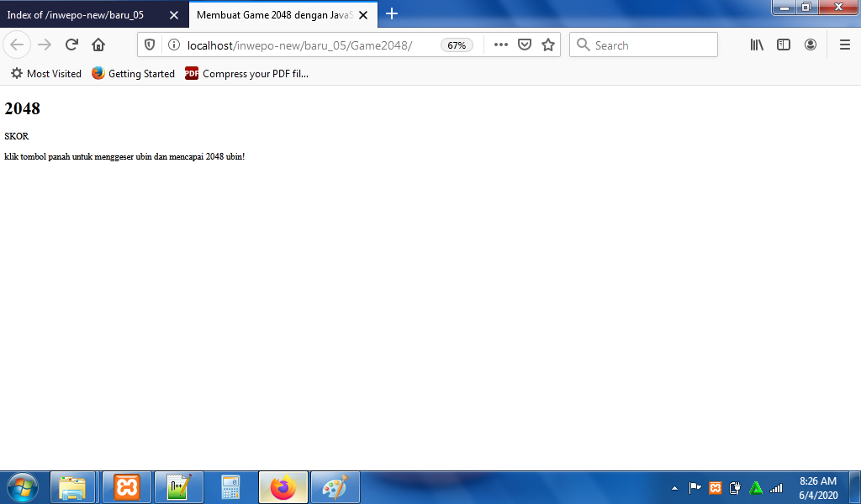The height and width of the screenshot is (504, 861).
Task: Open Action Center flag icon
Action: [695, 487]
